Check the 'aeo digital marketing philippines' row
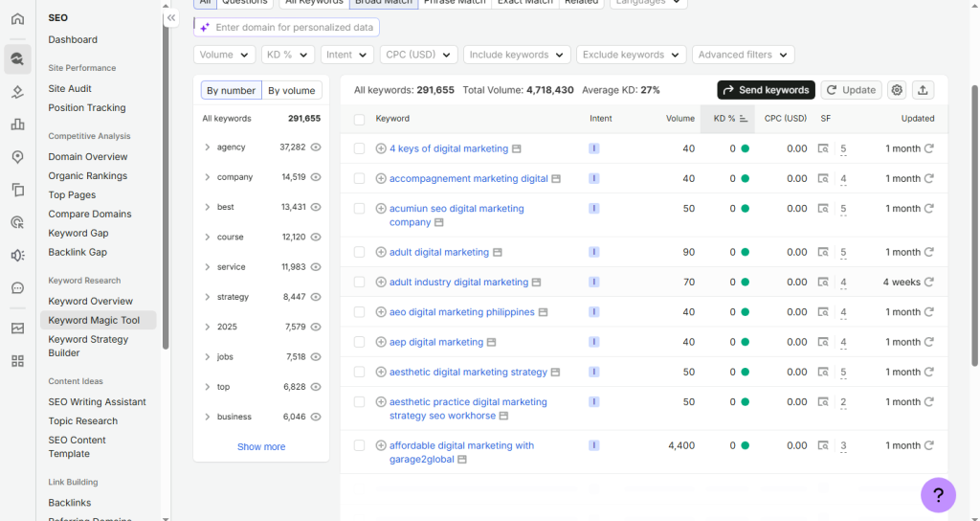This screenshot has width=980, height=521. (360, 312)
